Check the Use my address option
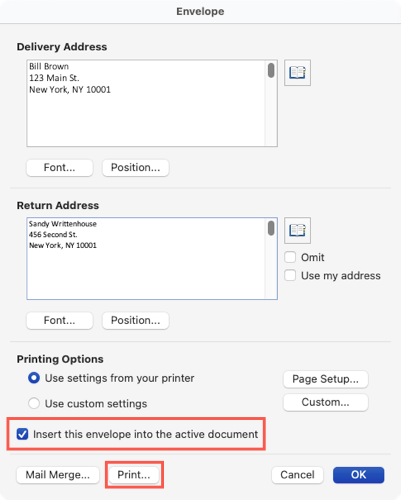 tap(290, 275)
